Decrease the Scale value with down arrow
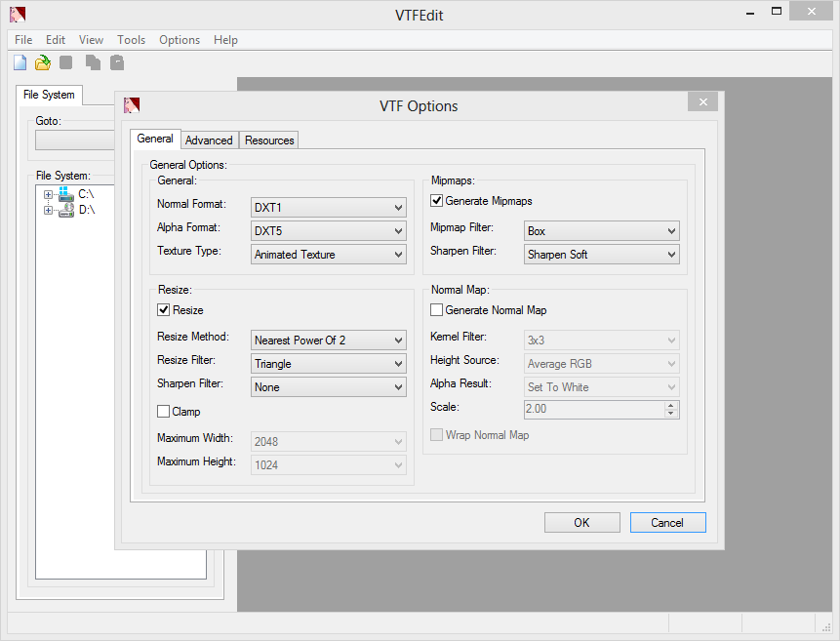Screen dimensions: 840x641 tap(670, 414)
